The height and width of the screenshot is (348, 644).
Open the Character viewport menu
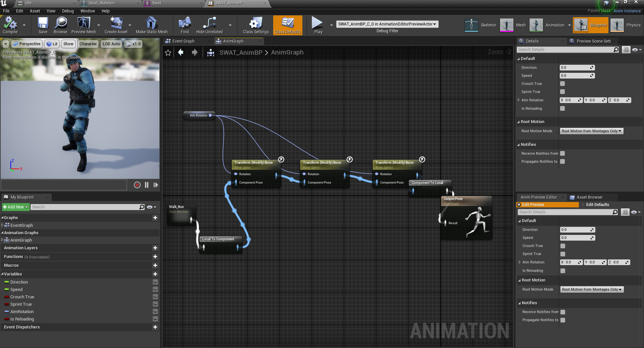coord(88,44)
